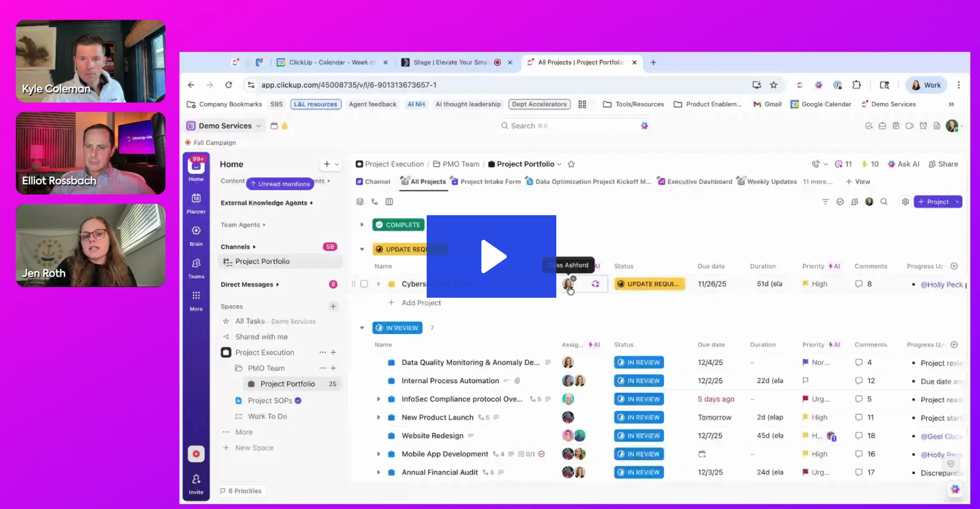The height and width of the screenshot is (509, 980).
Task: Toggle the show closed tasks circle-check
Action: [840, 201]
